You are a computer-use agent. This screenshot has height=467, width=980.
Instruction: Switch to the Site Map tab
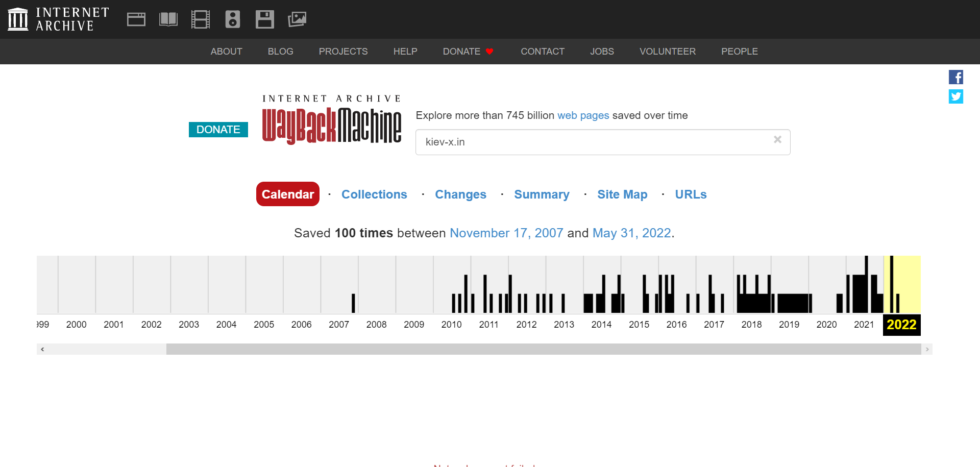[622, 194]
